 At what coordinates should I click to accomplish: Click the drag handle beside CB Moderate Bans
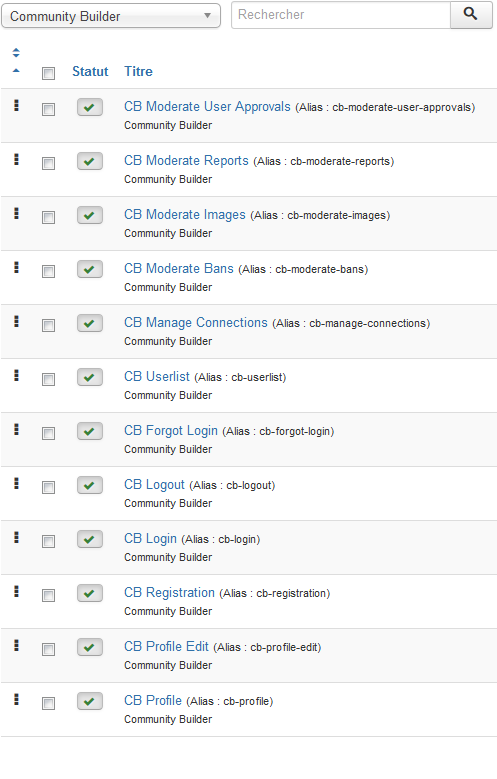pos(16,268)
